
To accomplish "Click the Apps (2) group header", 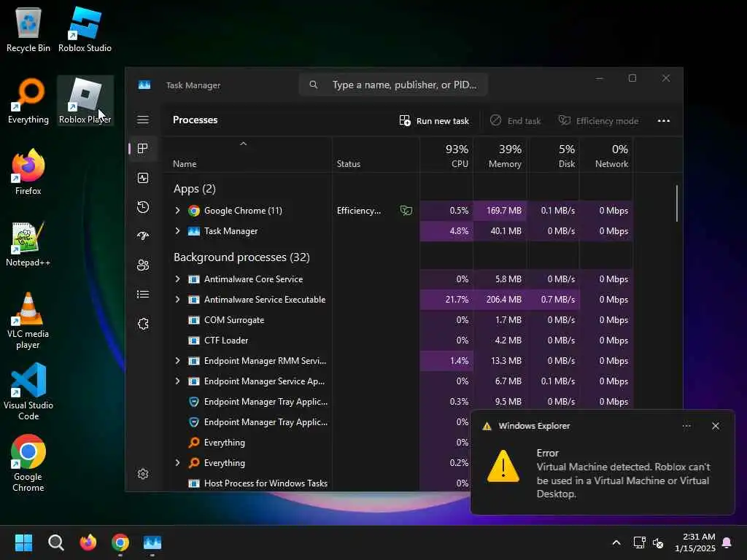I will click(x=194, y=189).
